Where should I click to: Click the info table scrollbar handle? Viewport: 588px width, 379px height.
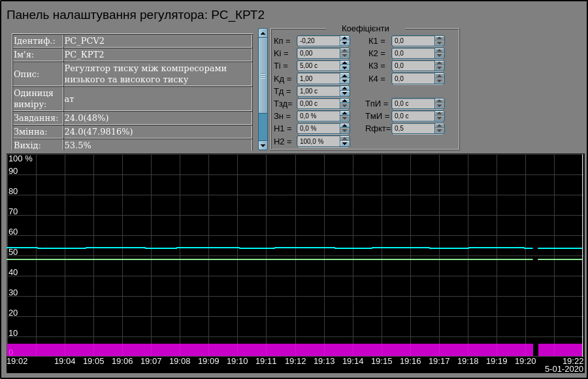pos(263,76)
